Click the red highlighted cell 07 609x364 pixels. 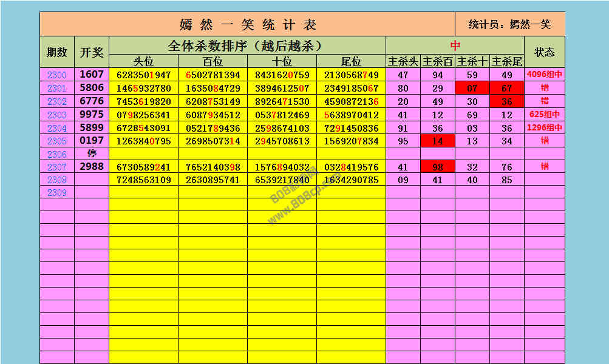point(472,89)
